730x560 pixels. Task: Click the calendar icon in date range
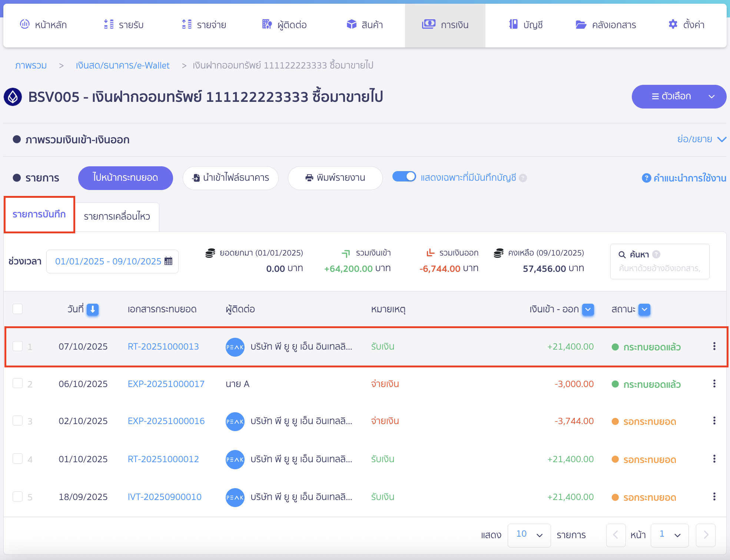(x=168, y=261)
